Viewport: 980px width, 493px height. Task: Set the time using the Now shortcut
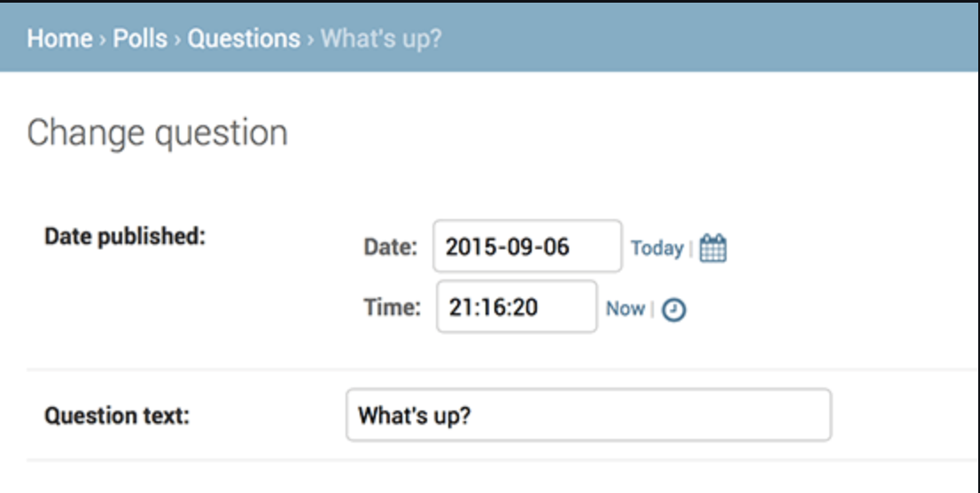pos(625,309)
